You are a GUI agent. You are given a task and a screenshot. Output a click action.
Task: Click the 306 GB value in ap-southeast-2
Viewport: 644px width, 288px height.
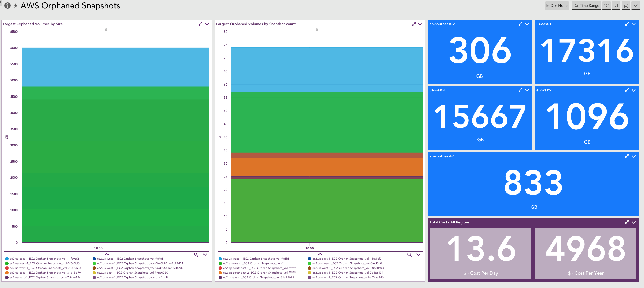(480, 50)
